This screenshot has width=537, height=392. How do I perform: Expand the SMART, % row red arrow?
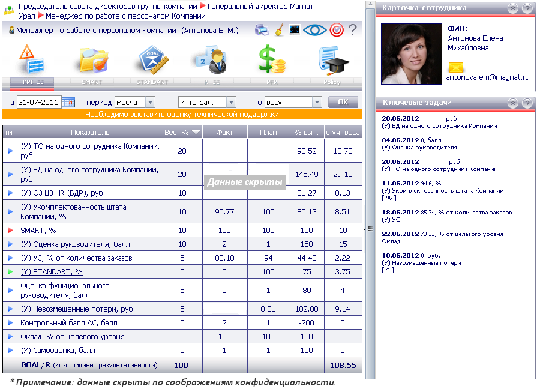coord(10,231)
